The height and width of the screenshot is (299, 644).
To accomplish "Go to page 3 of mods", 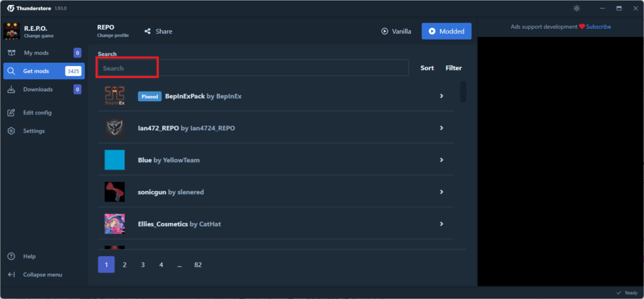I will click(143, 264).
